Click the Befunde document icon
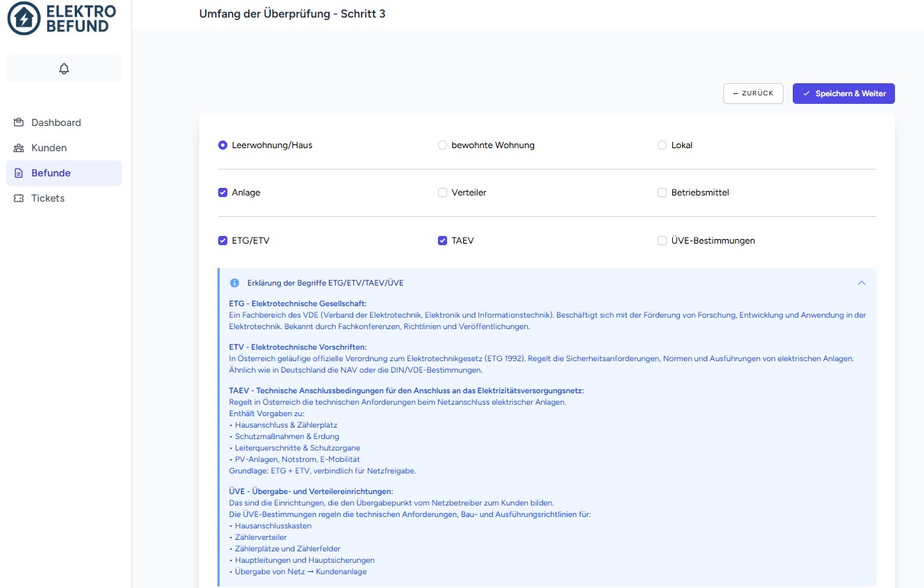The image size is (924, 588). [19, 173]
